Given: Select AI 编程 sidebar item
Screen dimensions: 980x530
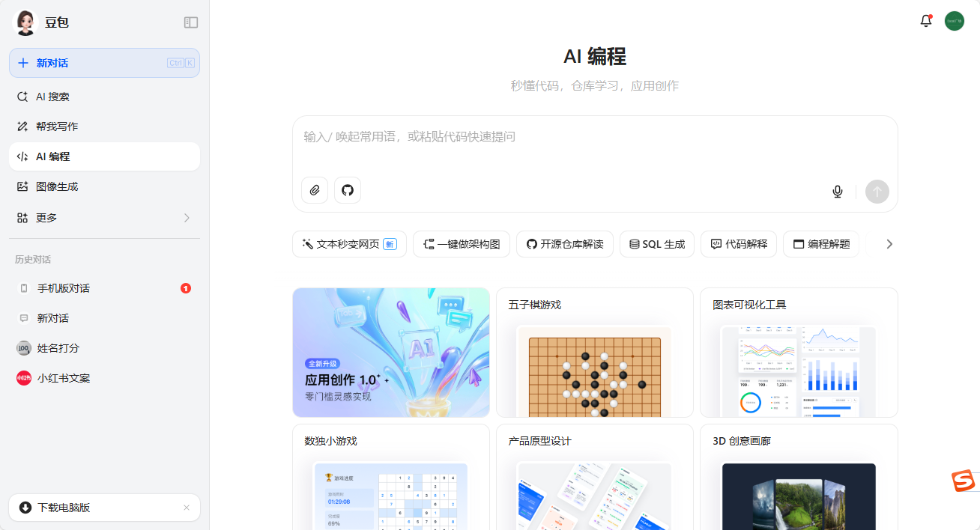Looking at the screenshot, I should point(104,156).
